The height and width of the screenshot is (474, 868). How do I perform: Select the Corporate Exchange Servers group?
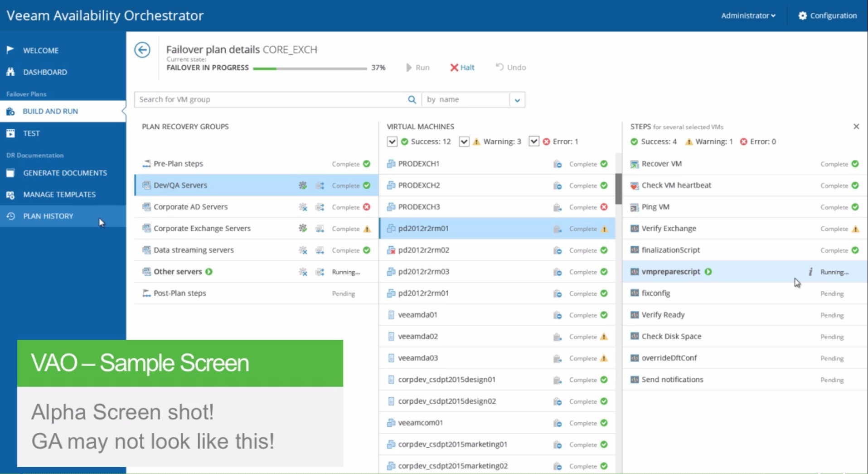click(202, 229)
